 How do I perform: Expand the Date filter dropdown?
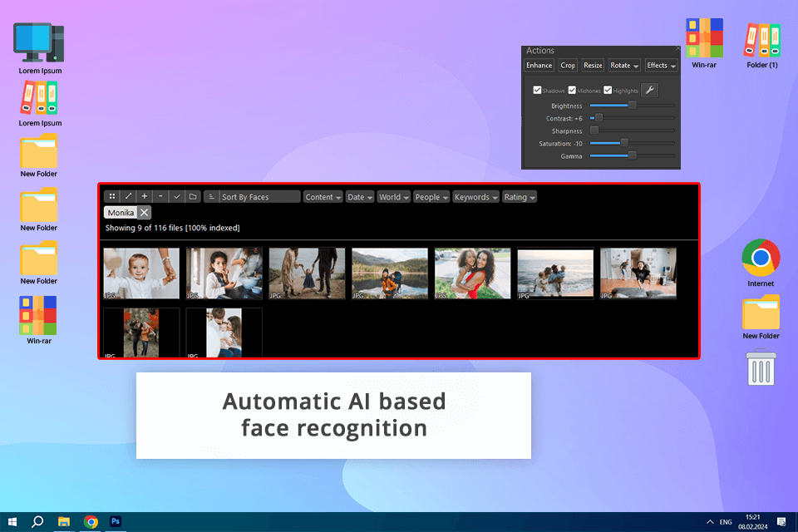(360, 196)
